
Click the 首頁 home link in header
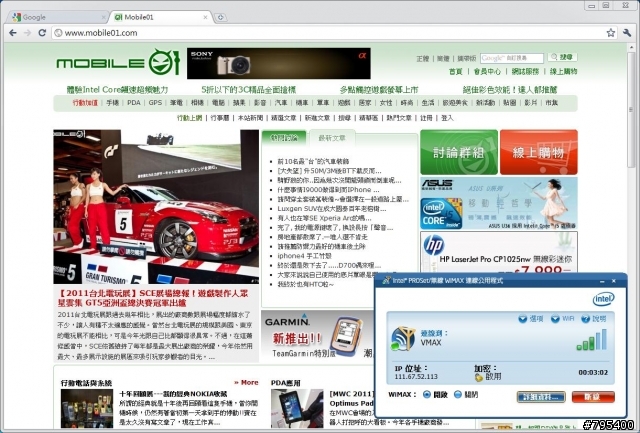[456, 71]
